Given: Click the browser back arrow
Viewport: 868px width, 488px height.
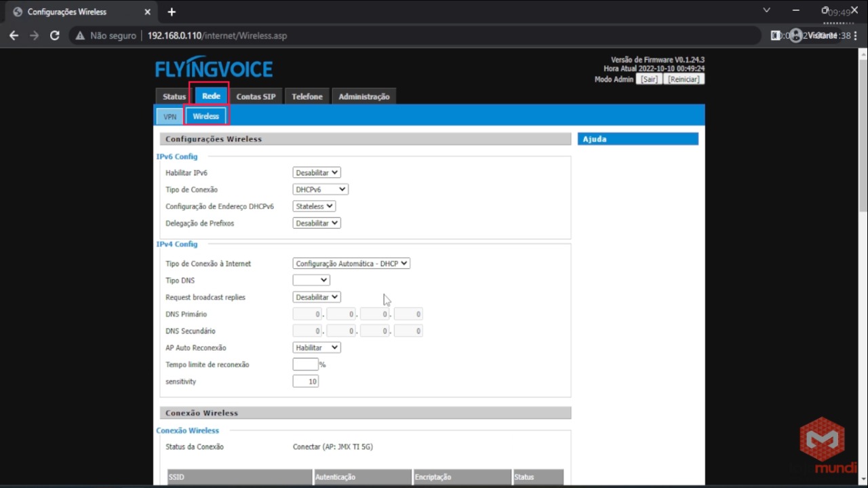Looking at the screenshot, I should pyautogui.click(x=14, y=35).
